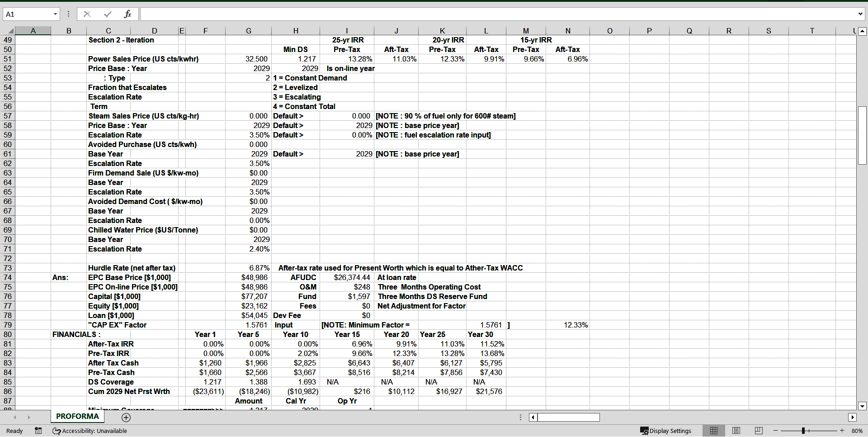
Task: Click the Enter checkmark icon in formula bar
Action: 107,14
